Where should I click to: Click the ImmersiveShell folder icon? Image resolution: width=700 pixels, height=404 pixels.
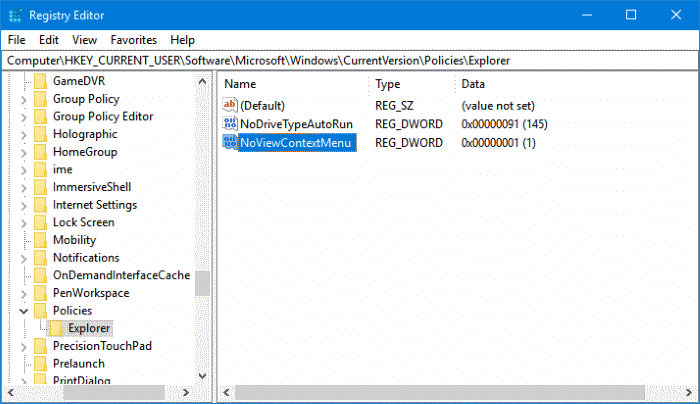pyautogui.click(x=40, y=187)
